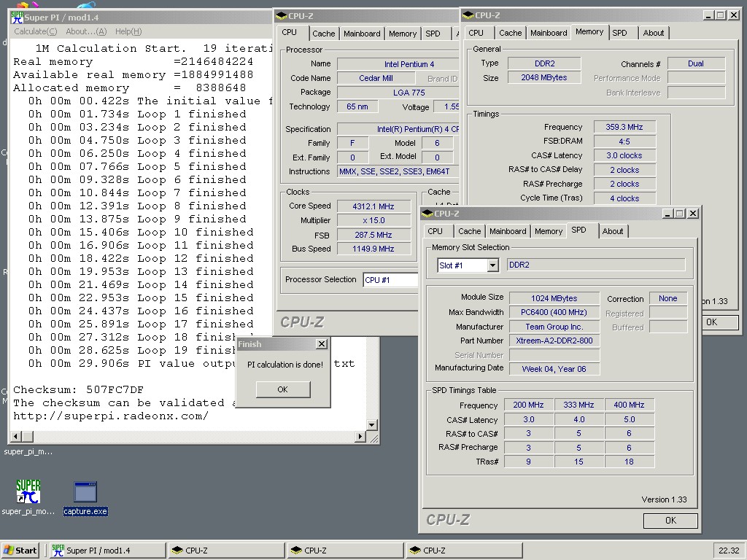Confirm the PI calculation is done dialog with OK
This screenshot has height=560, width=747.
pyautogui.click(x=283, y=389)
